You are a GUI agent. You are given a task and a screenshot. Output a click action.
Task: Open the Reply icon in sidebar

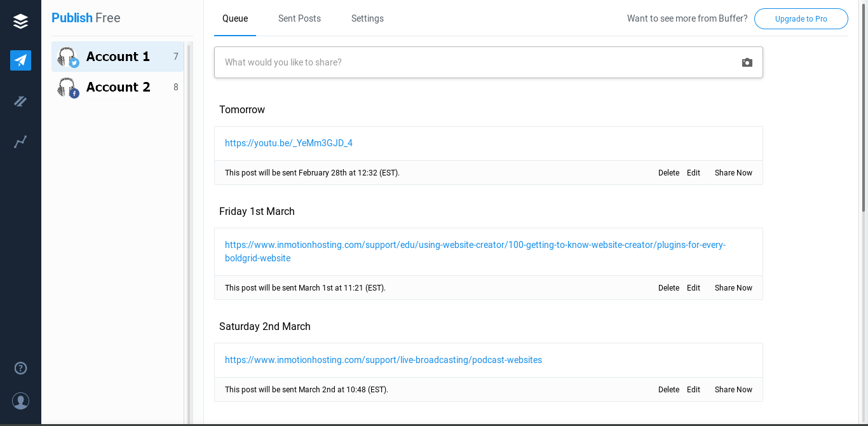pos(20,101)
